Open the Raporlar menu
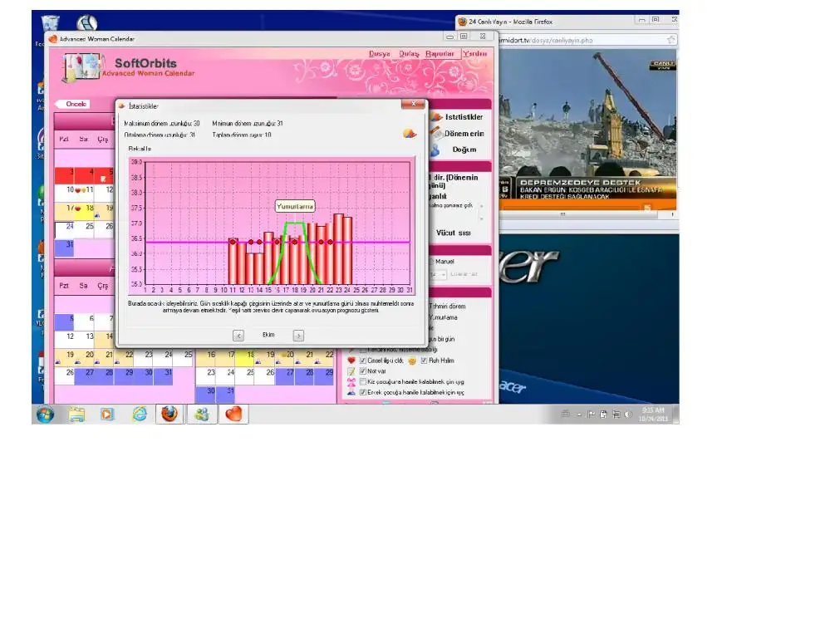 pyautogui.click(x=440, y=53)
